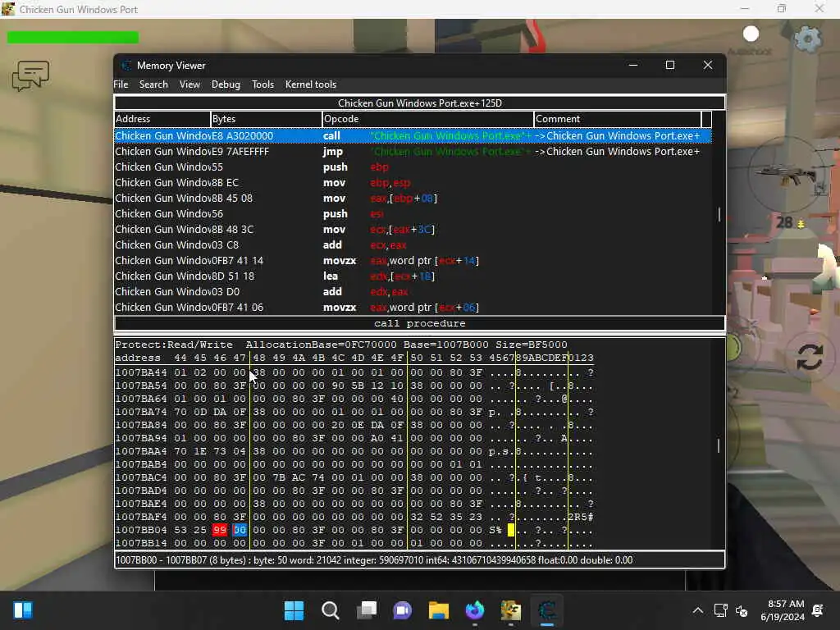Image resolution: width=840 pixels, height=630 pixels.
Task: Click the Opcode column header
Action: tap(428, 119)
